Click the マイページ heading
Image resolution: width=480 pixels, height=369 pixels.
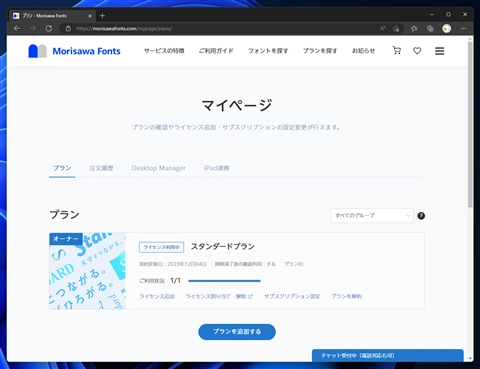point(237,105)
